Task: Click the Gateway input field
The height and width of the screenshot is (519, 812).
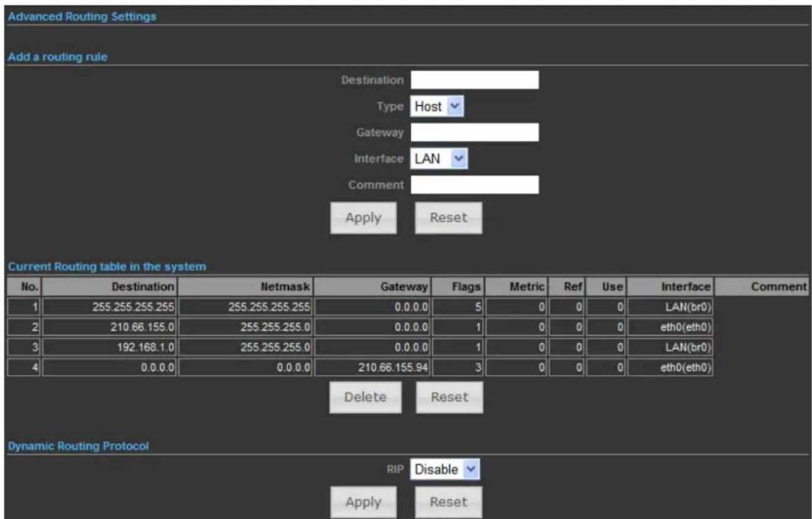Action: coord(474,133)
